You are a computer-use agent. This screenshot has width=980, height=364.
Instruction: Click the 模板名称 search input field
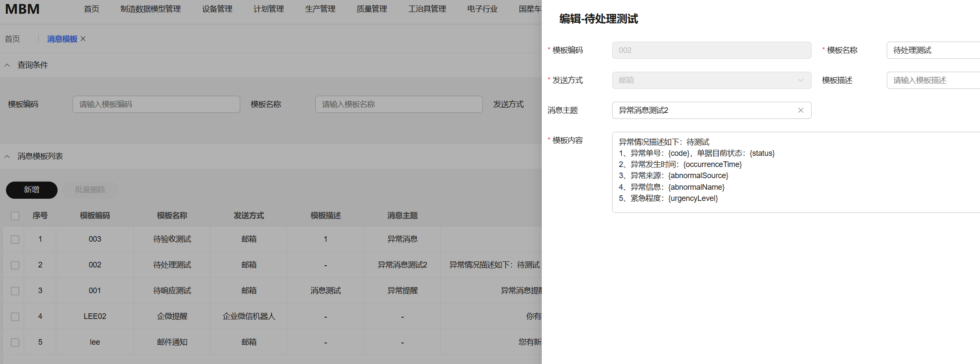[399, 104]
